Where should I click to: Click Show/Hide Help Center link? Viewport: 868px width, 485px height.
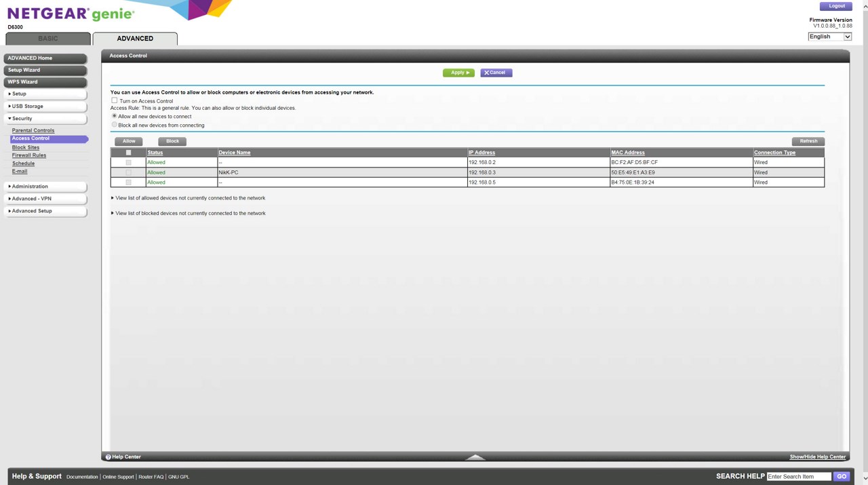[818, 457]
